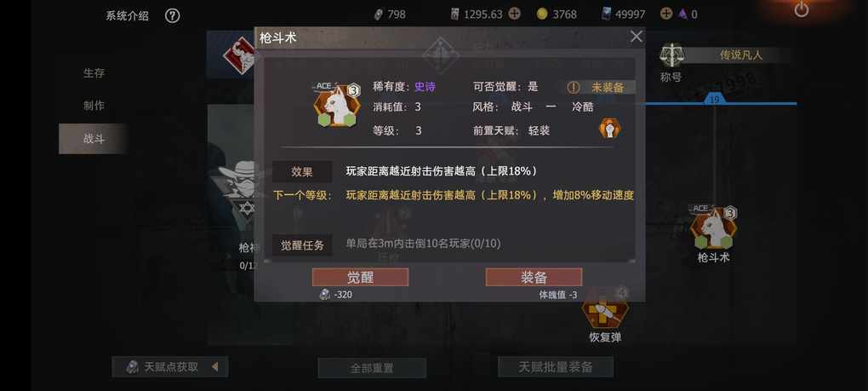Image resolution: width=868 pixels, height=391 pixels.
Task: Switch to the 生存 tab
Action: 94,72
